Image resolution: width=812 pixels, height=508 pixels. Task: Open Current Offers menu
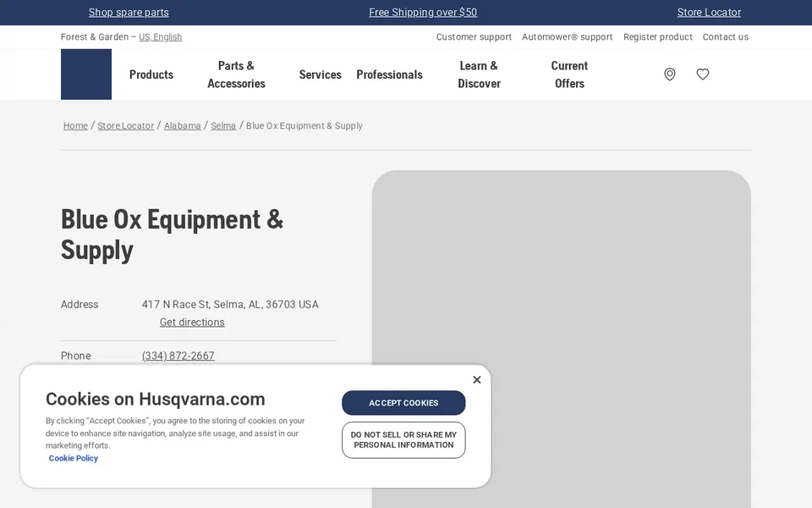coord(569,75)
